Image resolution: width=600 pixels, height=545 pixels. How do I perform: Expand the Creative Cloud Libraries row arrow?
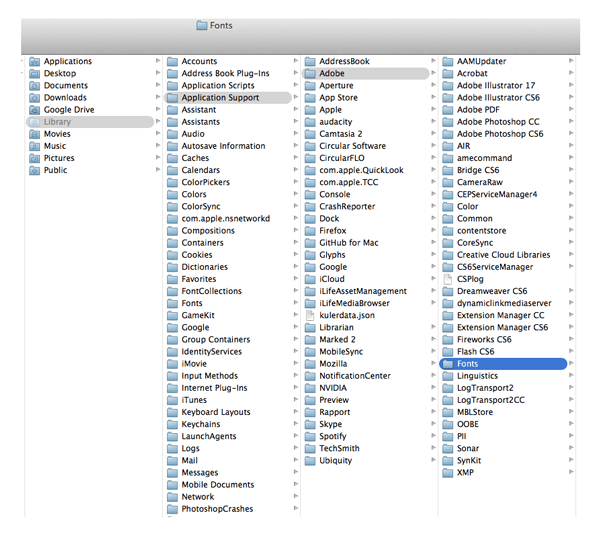coord(571,254)
